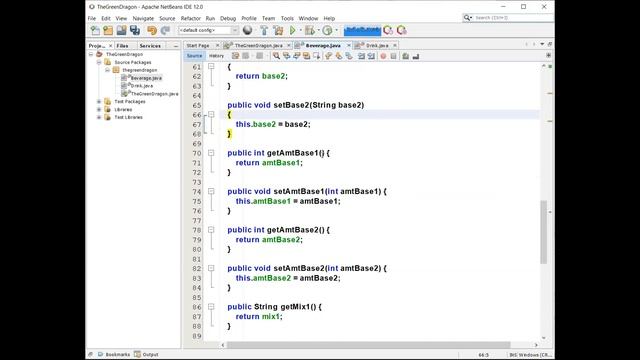Open the File menu
640x360 pixels.
(x=92, y=18)
